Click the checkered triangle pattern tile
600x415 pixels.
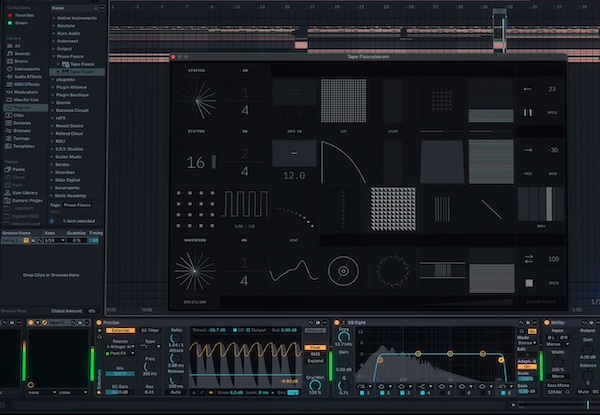[x=392, y=209]
